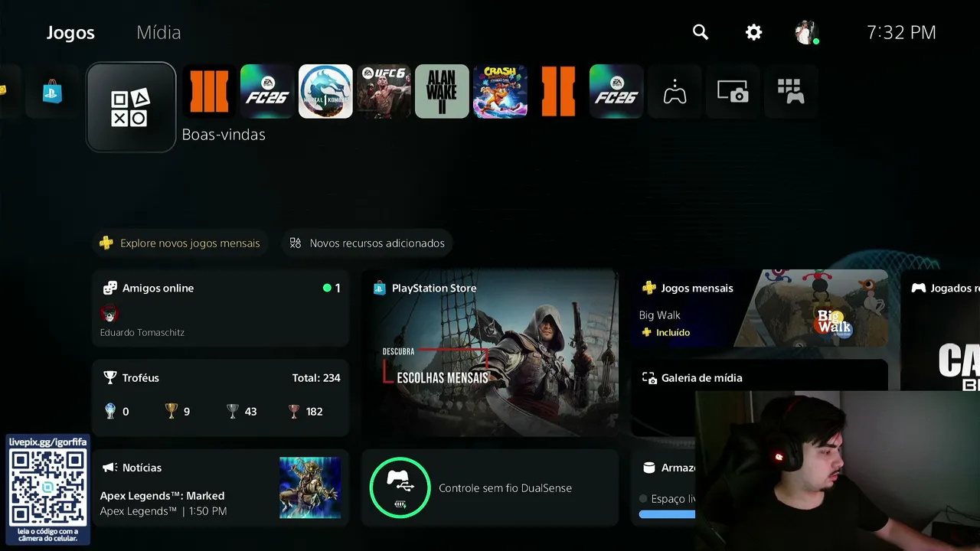Click the 7:32 PM clock

tap(901, 32)
